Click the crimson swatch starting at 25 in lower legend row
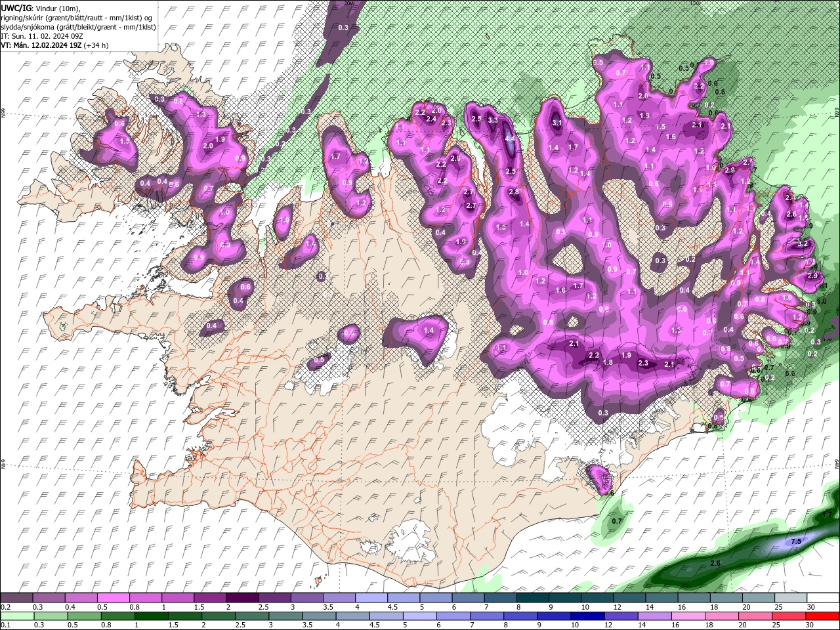 pyautogui.click(x=789, y=616)
